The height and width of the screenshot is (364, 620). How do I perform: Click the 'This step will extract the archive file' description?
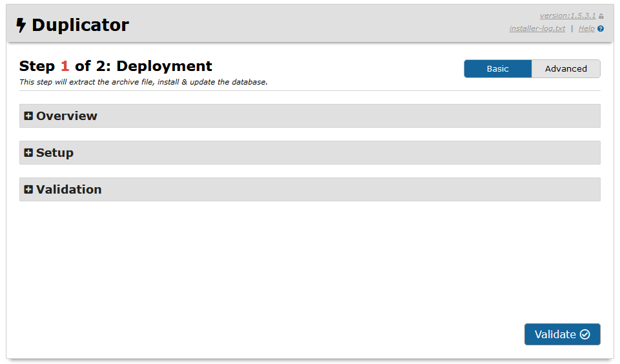(x=143, y=82)
